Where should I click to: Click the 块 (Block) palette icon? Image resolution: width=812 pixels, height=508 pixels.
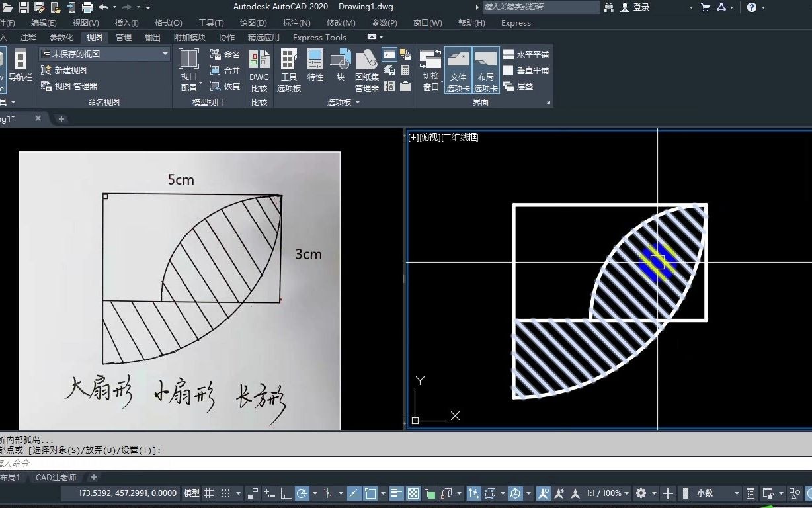[x=339, y=69]
